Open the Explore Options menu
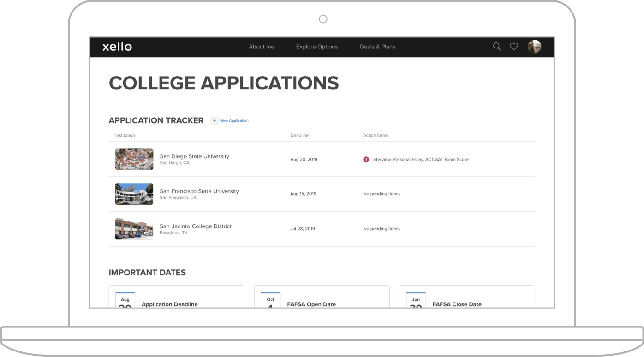Screen dimensions: 644x357 (x=317, y=47)
